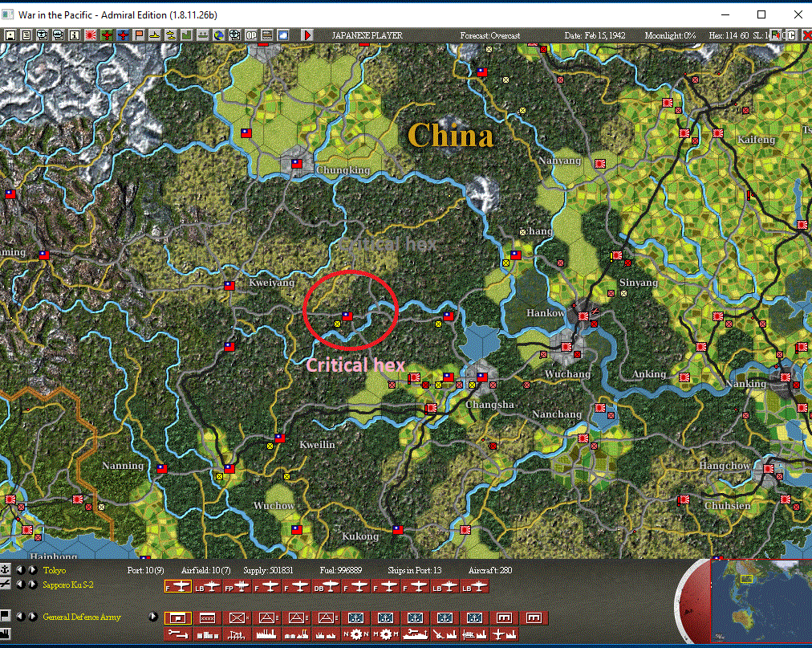Select the aircraft factory icon in industry row
This screenshot has width=812, height=648.
(505, 634)
